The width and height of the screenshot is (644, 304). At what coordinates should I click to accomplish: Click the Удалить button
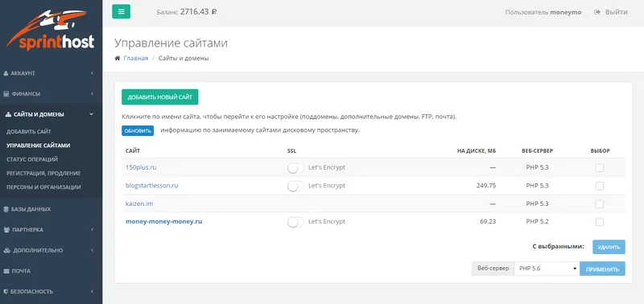pos(609,247)
